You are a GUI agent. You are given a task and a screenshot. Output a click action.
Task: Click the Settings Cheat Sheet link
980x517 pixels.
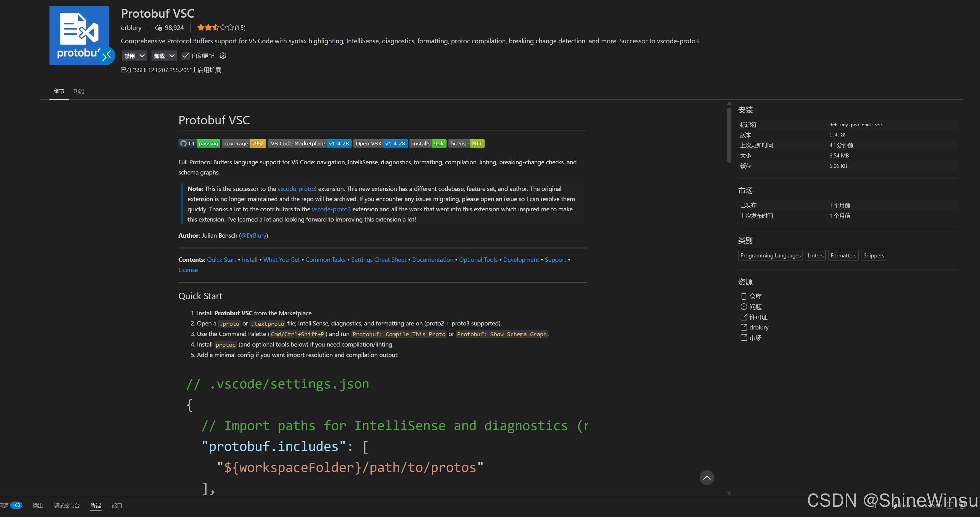(379, 260)
